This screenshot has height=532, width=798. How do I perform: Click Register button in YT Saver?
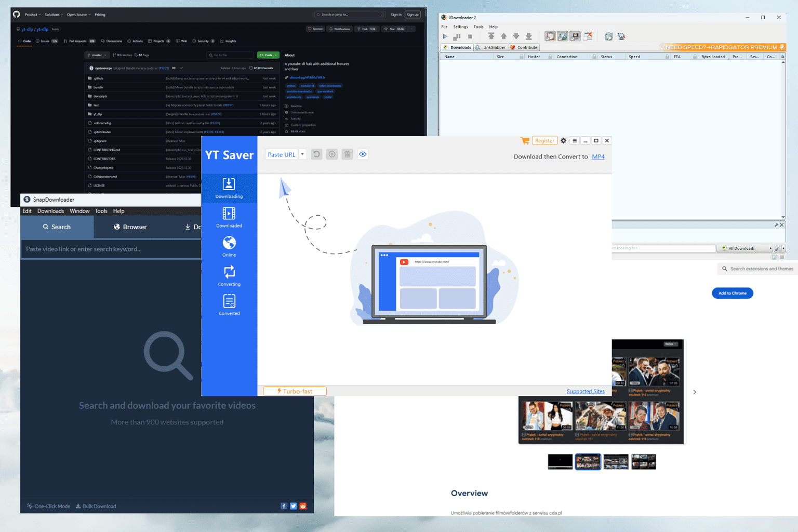(x=544, y=141)
